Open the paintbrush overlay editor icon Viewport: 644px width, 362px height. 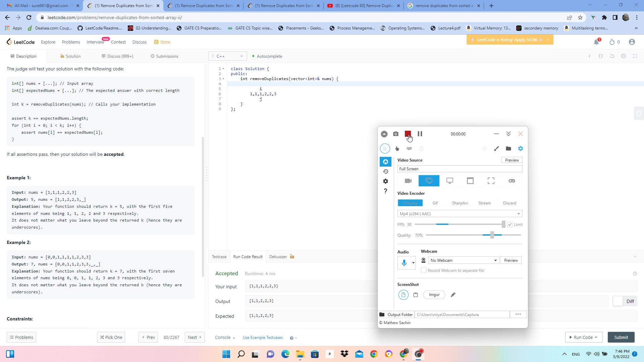(496, 148)
